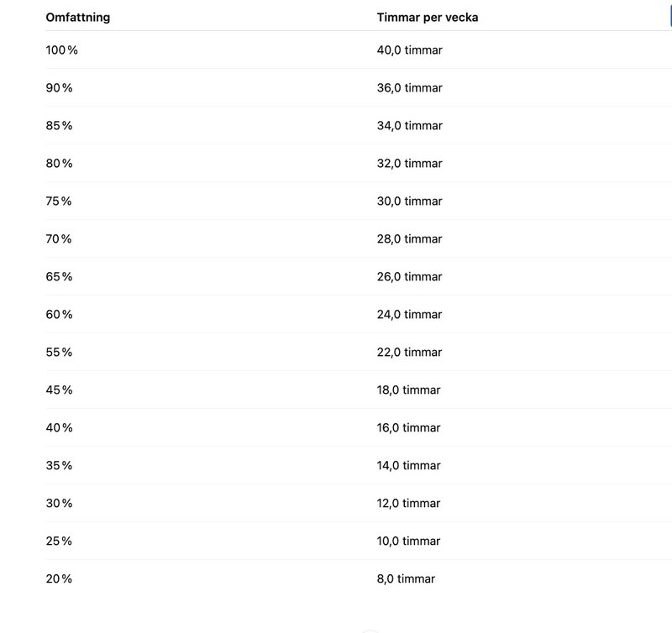Select the 70 % cell
The image size is (672, 633).
coord(59,238)
